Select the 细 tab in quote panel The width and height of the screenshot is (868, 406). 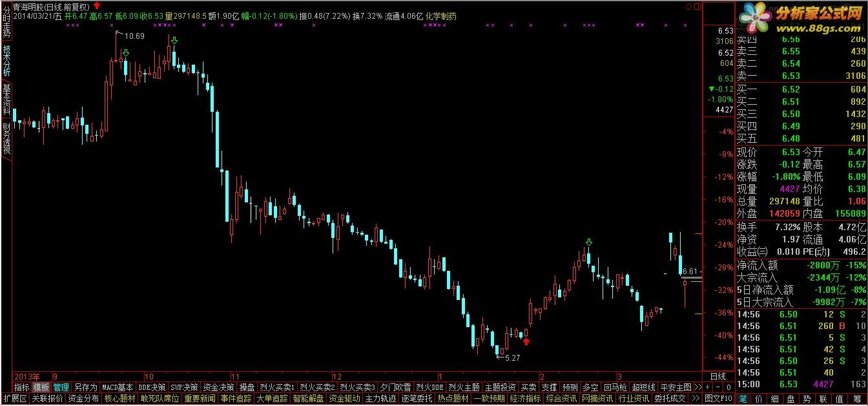[x=774, y=399]
